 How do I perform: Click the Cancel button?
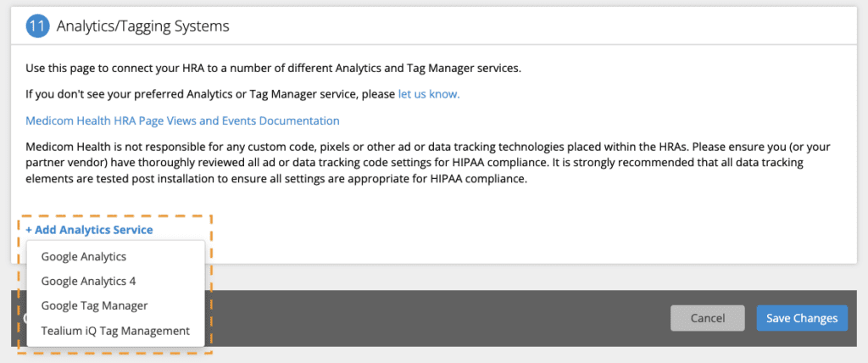(x=708, y=318)
